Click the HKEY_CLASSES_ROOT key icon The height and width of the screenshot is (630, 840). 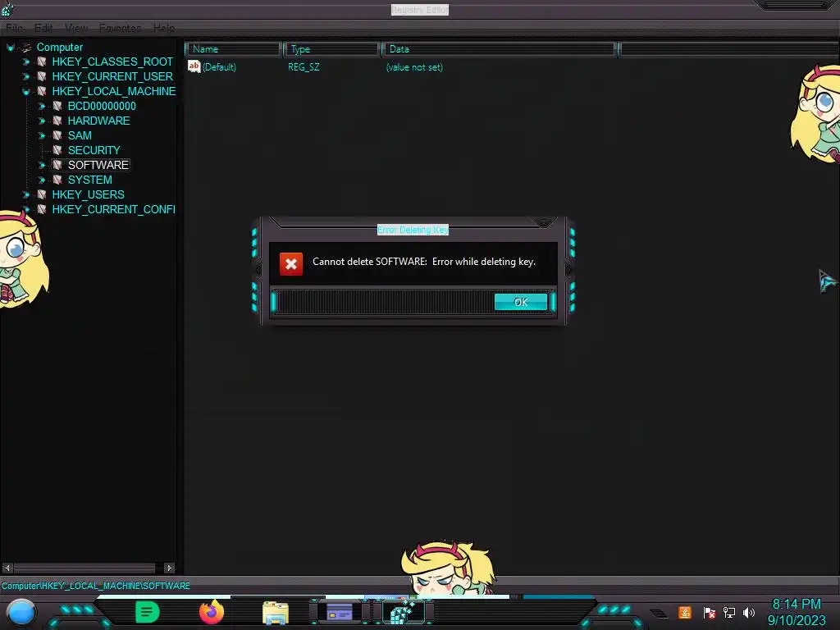(x=42, y=62)
